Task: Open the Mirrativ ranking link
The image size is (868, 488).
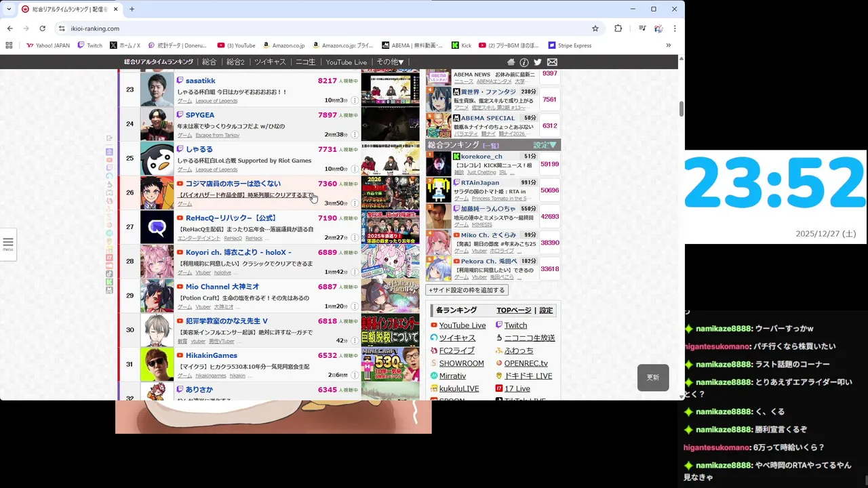Action: tap(452, 376)
